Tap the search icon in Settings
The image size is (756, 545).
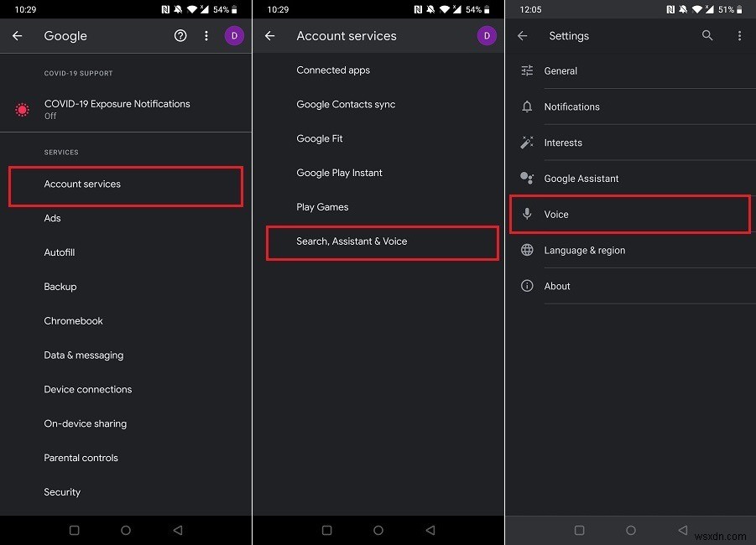pos(707,36)
